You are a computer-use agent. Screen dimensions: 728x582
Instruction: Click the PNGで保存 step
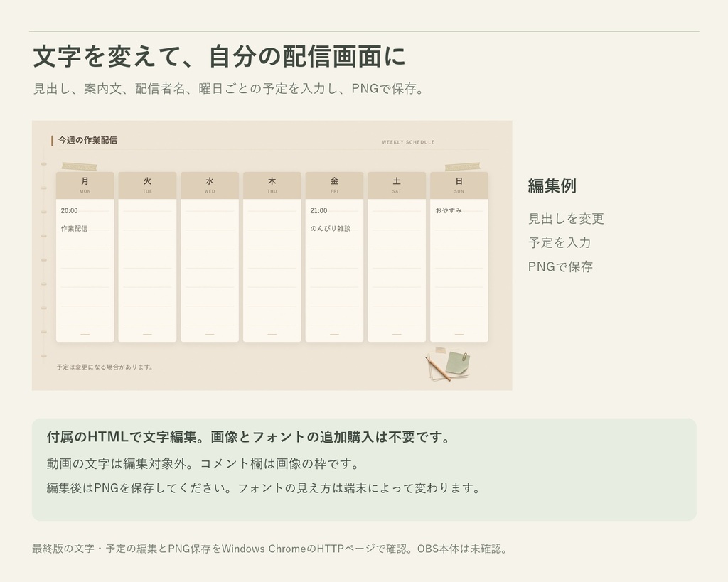(x=560, y=266)
